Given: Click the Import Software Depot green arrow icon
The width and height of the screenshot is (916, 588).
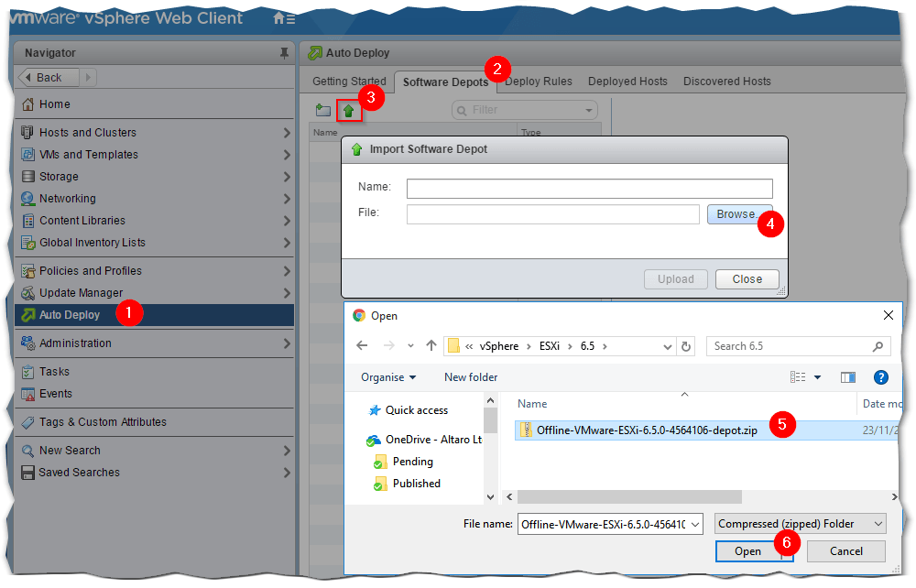Looking at the screenshot, I should (349, 110).
